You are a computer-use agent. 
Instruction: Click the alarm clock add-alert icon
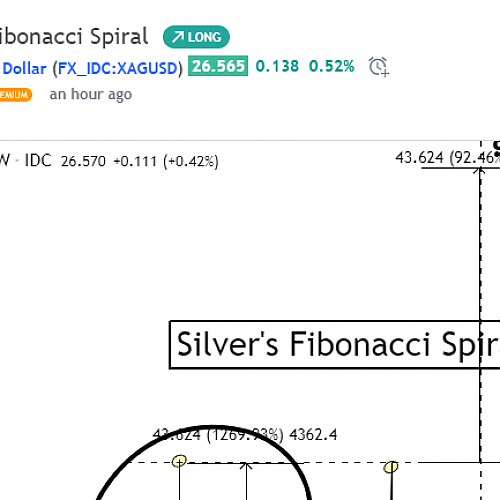pos(379,67)
